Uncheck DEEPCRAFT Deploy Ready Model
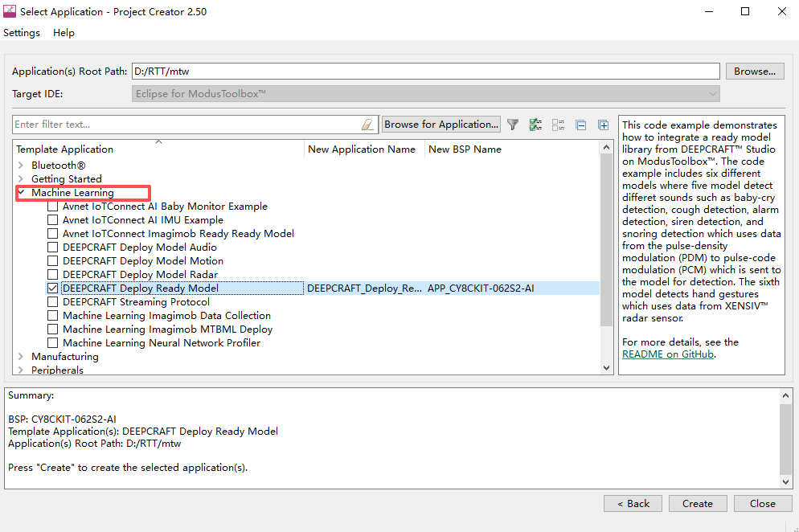 pyautogui.click(x=52, y=289)
